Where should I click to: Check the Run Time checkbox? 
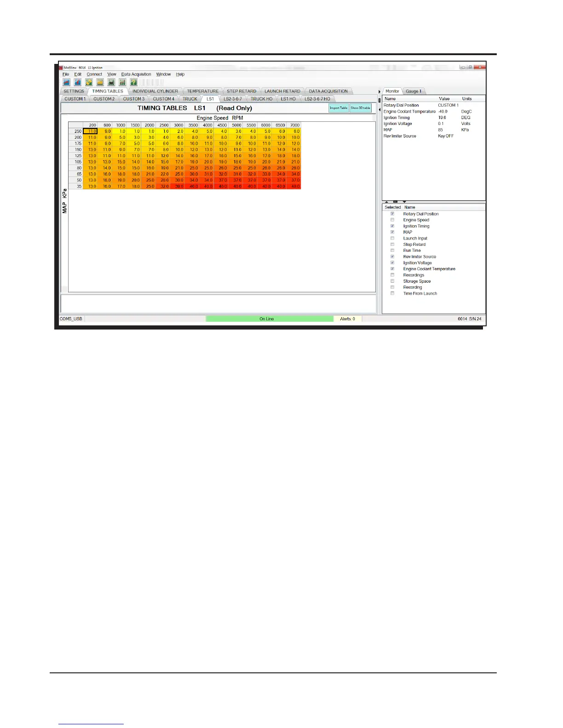(392, 250)
